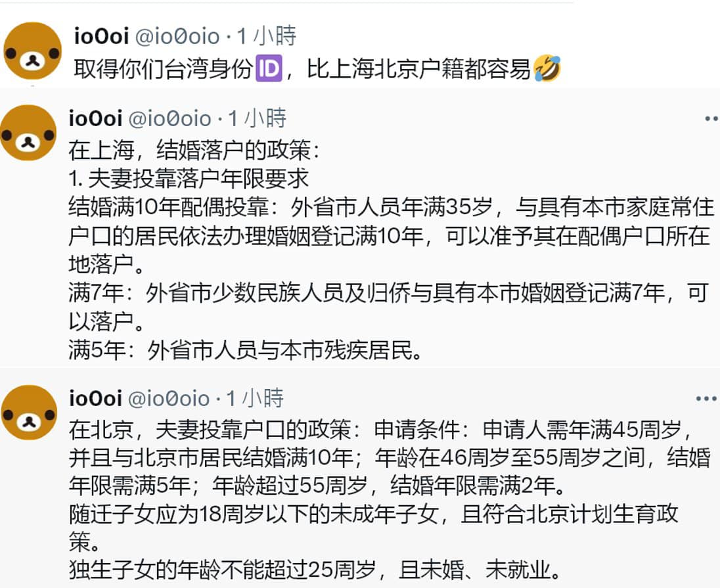Screen dimensions: 720x588
Task: Open the io0oi display name on the first tweet
Action: point(101,36)
